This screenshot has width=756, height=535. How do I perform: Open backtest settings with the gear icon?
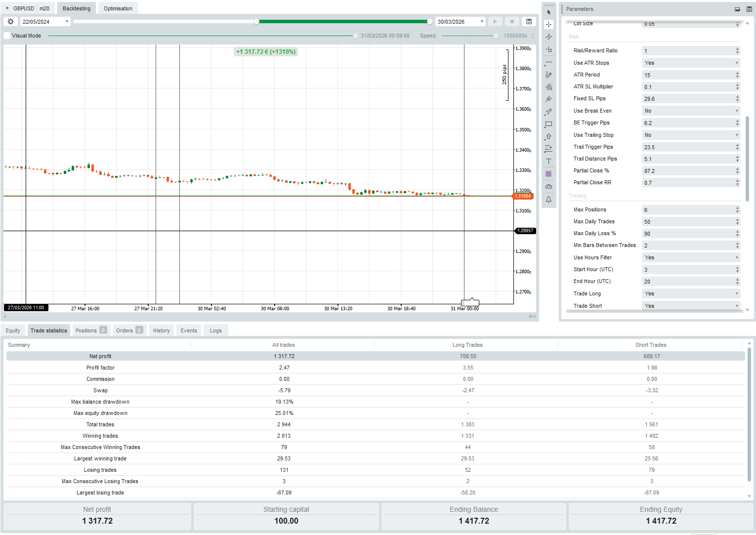[10, 21]
